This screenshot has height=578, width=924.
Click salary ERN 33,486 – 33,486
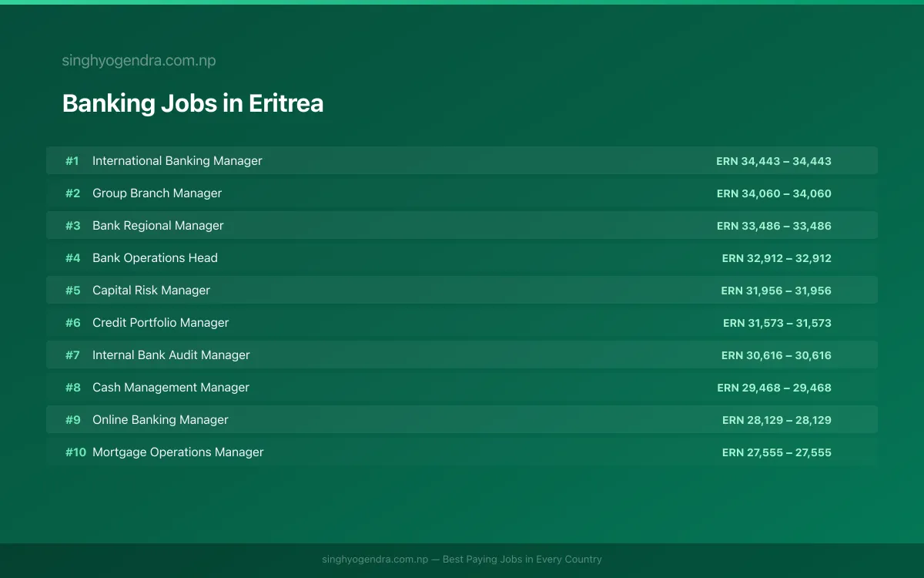[x=774, y=226]
